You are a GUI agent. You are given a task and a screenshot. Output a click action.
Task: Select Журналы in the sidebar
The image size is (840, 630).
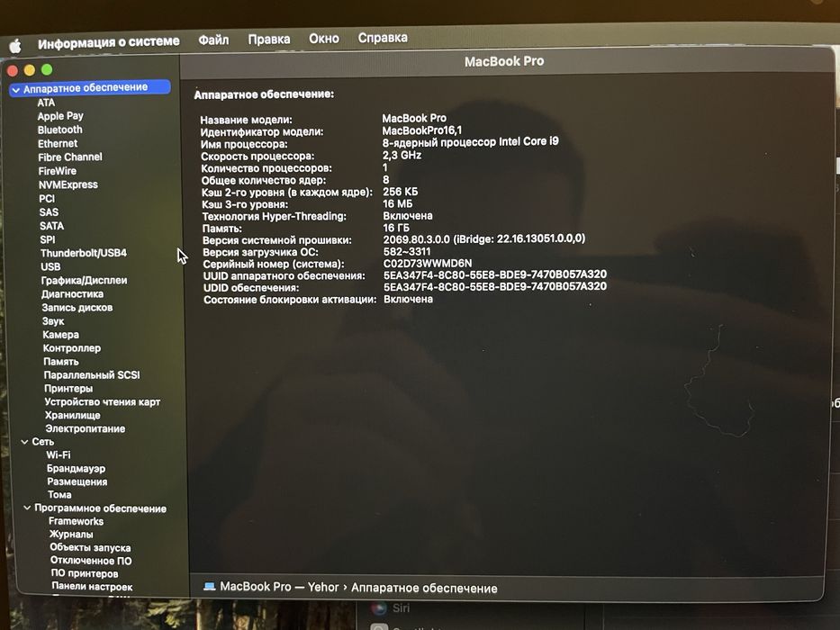(71, 534)
